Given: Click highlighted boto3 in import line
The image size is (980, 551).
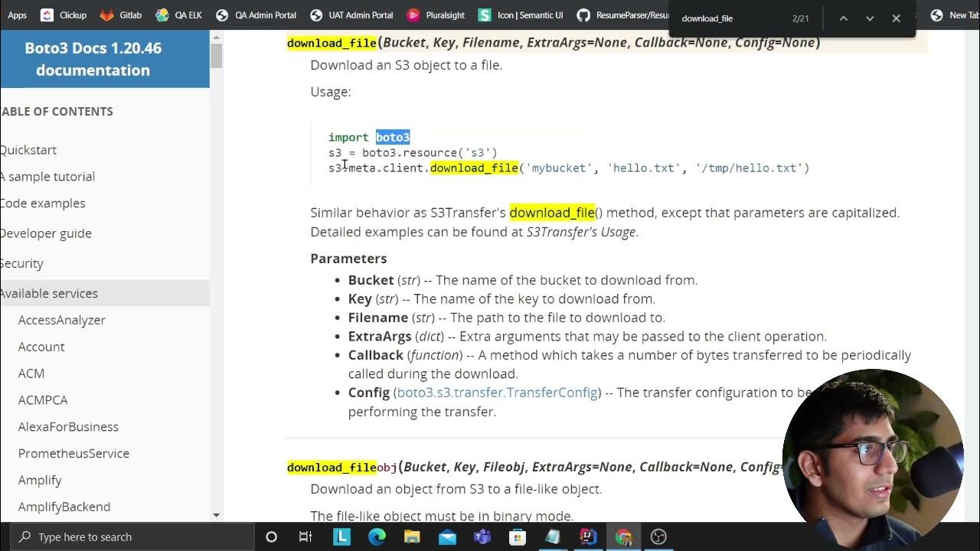Looking at the screenshot, I should (x=393, y=137).
